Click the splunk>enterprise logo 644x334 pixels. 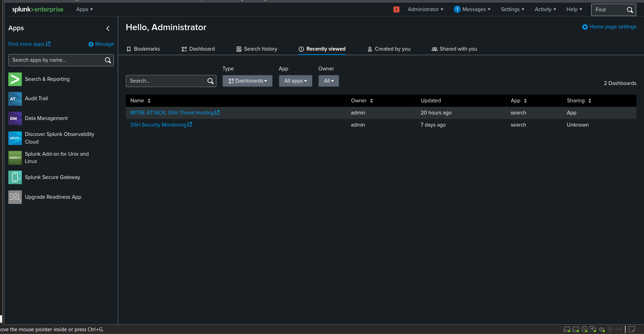pyautogui.click(x=38, y=9)
